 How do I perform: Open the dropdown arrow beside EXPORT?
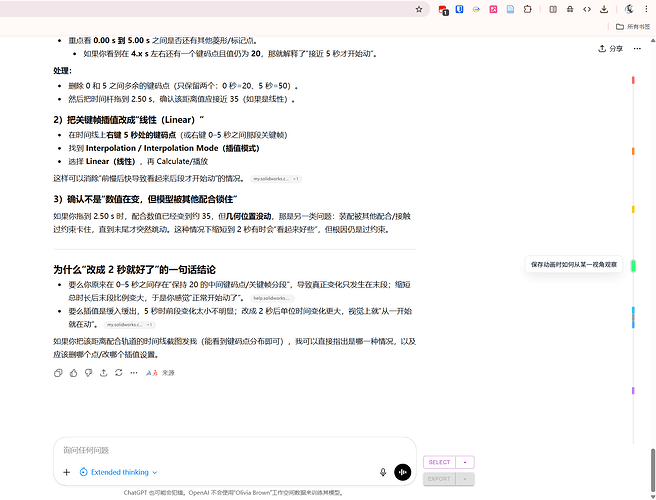pyautogui.click(x=465, y=479)
